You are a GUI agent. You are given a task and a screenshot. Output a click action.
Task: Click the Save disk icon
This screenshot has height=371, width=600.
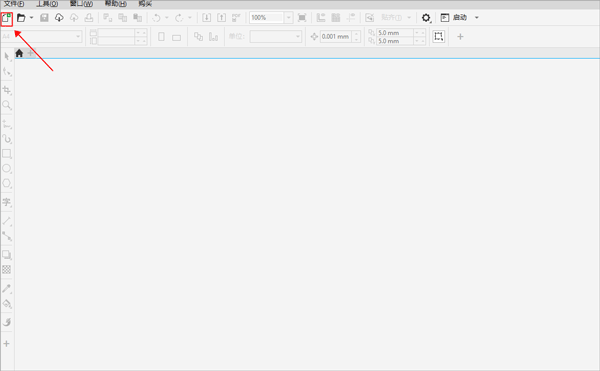point(44,18)
